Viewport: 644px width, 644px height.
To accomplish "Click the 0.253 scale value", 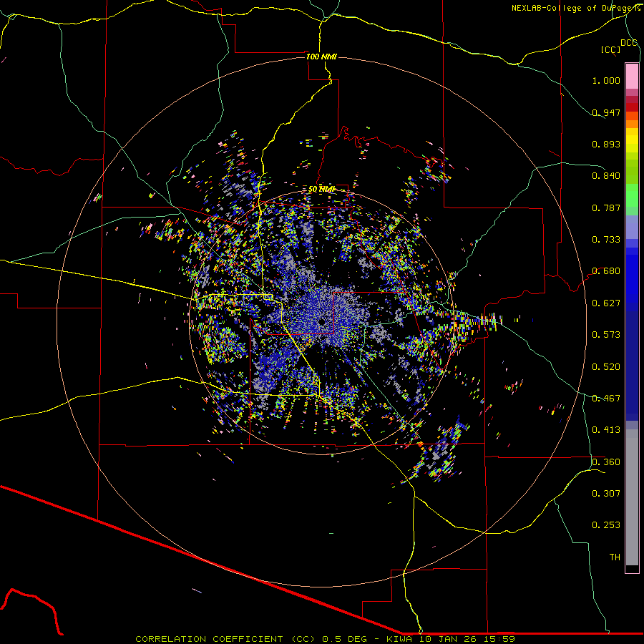I will coord(606,525).
